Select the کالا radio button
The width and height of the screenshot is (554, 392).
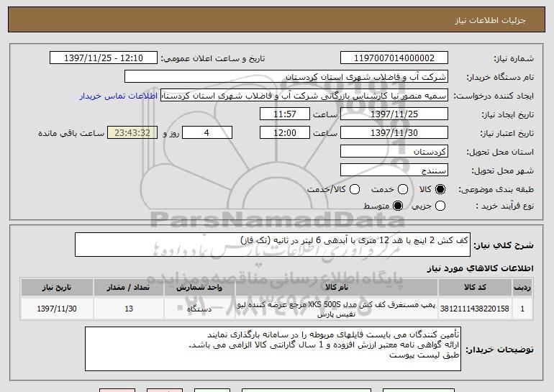[440, 190]
